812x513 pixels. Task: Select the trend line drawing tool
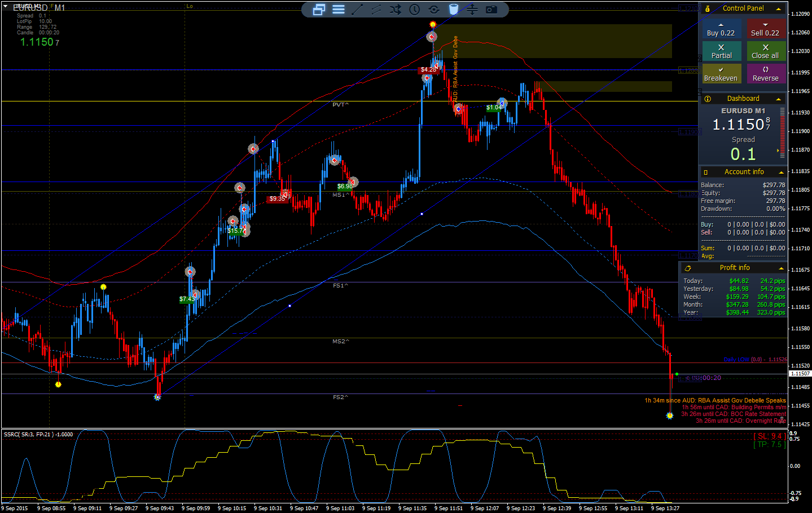(x=357, y=10)
